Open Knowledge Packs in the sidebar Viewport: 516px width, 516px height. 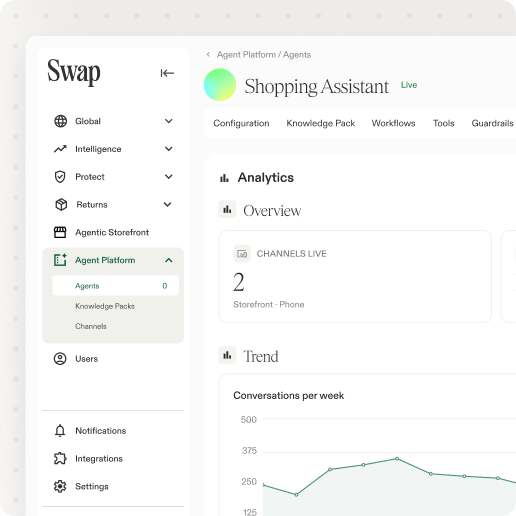pos(105,306)
